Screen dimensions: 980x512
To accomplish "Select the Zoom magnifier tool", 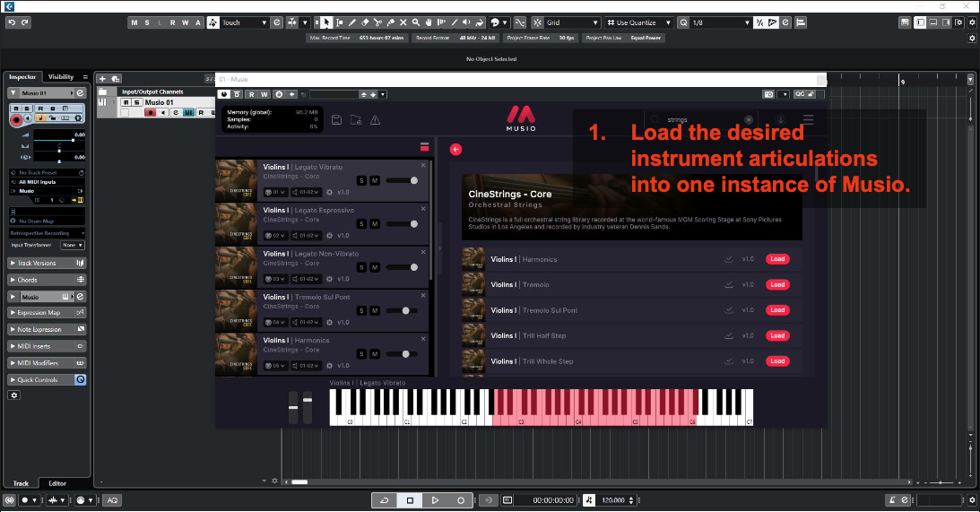I will (416, 22).
